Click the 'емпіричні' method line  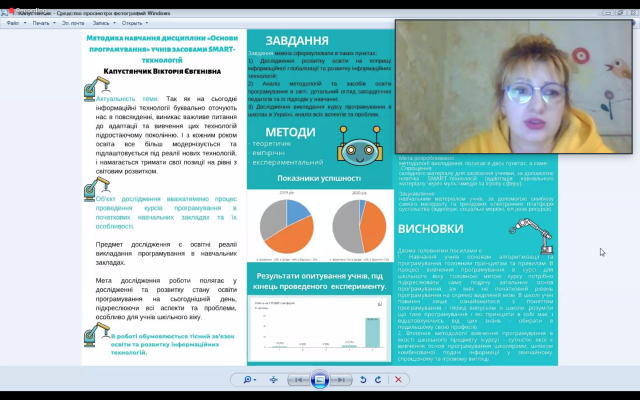267,153
